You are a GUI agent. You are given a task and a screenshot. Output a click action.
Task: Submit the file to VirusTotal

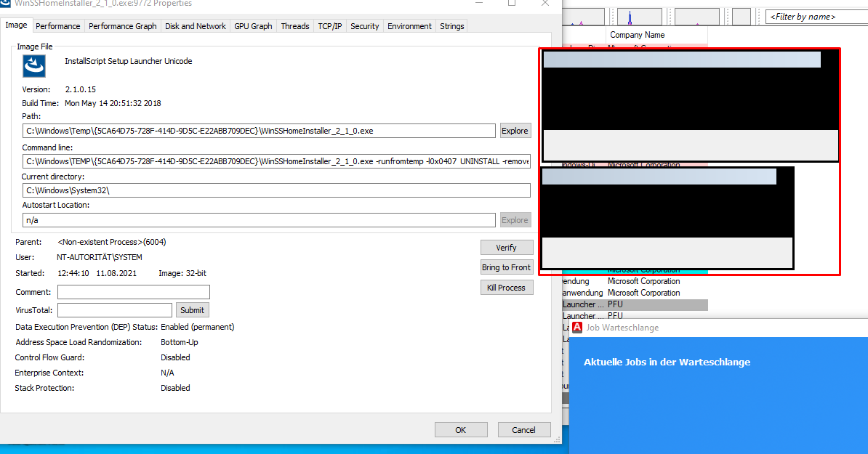tap(192, 310)
